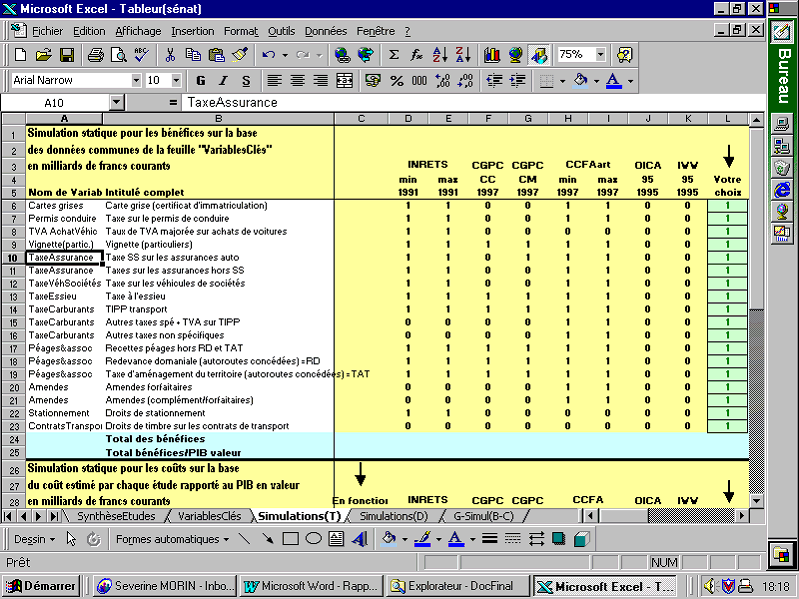Expand the 75% zoom dropdown
This screenshot has width=799, height=599.
click(x=599, y=55)
